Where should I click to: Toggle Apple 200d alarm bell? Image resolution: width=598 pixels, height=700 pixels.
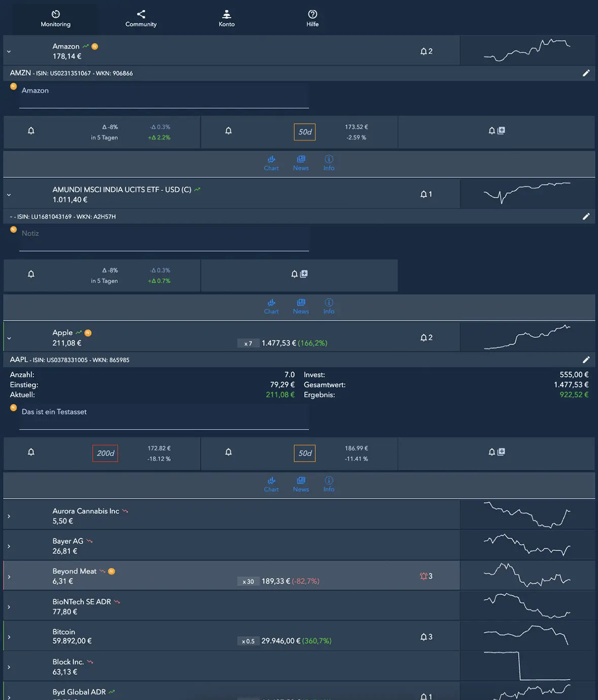tap(31, 452)
